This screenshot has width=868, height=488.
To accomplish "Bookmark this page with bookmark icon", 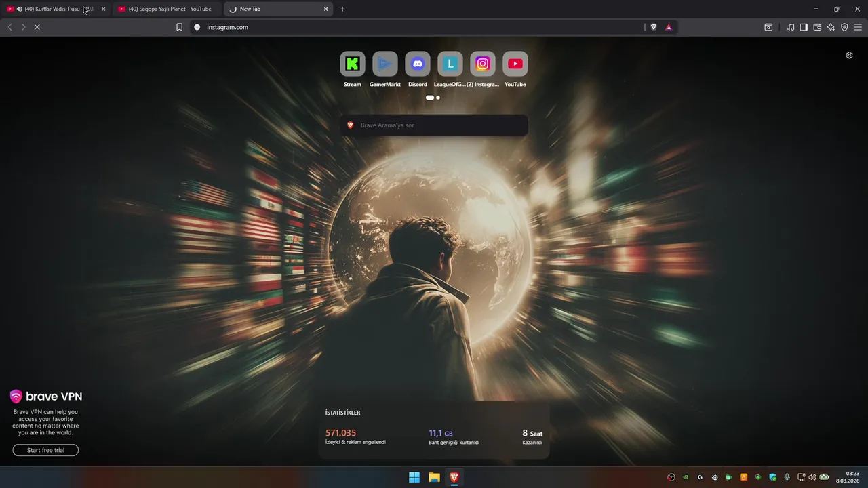I will point(180,27).
